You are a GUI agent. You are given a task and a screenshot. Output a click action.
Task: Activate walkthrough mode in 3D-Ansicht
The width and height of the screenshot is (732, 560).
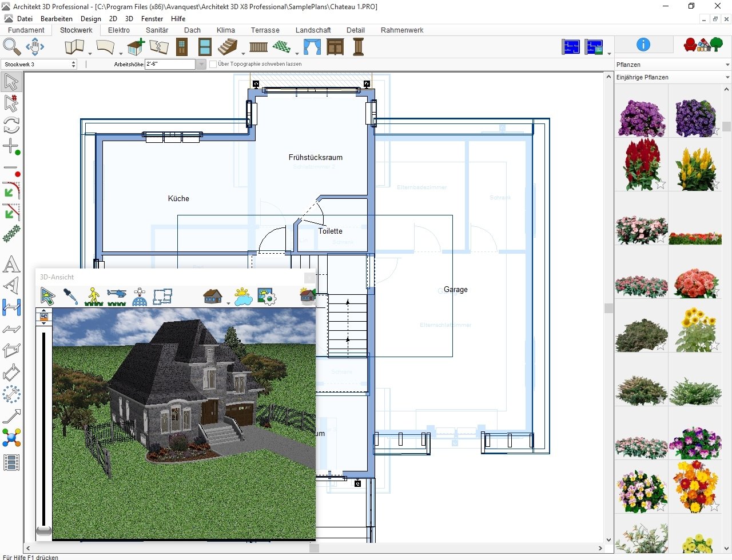[94, 296]
